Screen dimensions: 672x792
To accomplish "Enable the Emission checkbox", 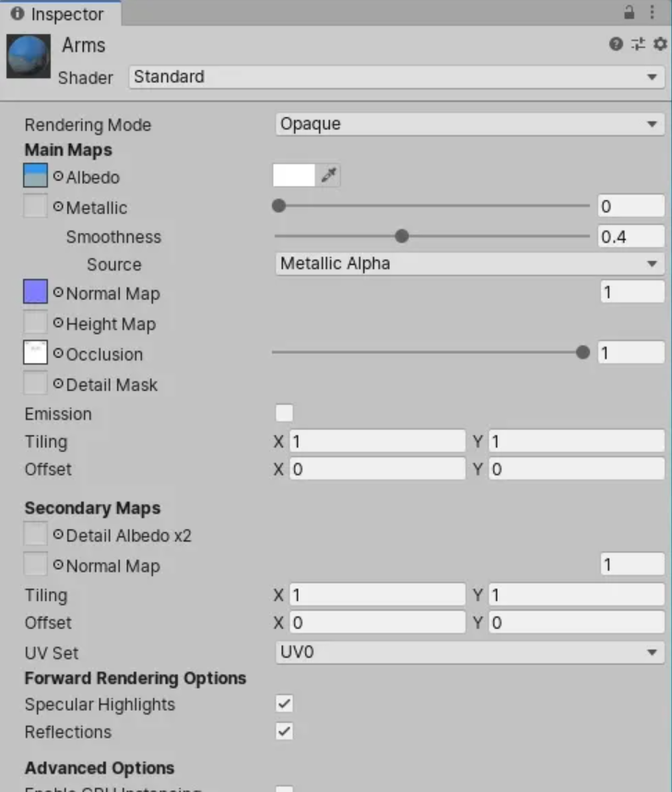I will point(285,413).
